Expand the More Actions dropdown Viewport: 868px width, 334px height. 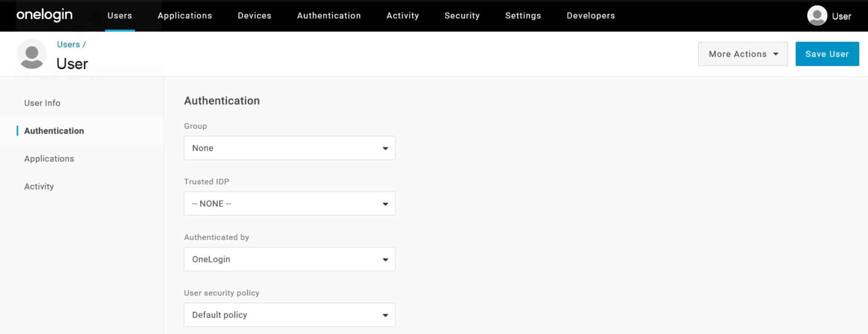click(743, 54)
